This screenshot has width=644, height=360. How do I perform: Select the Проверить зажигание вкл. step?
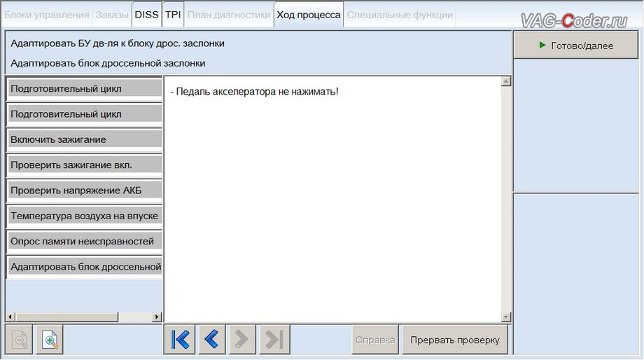click(85, 165)
